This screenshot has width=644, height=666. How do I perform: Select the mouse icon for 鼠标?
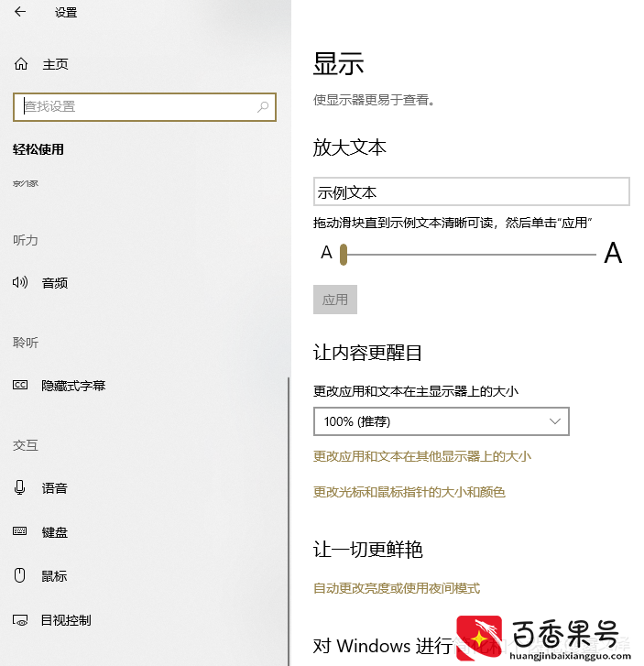19,575
